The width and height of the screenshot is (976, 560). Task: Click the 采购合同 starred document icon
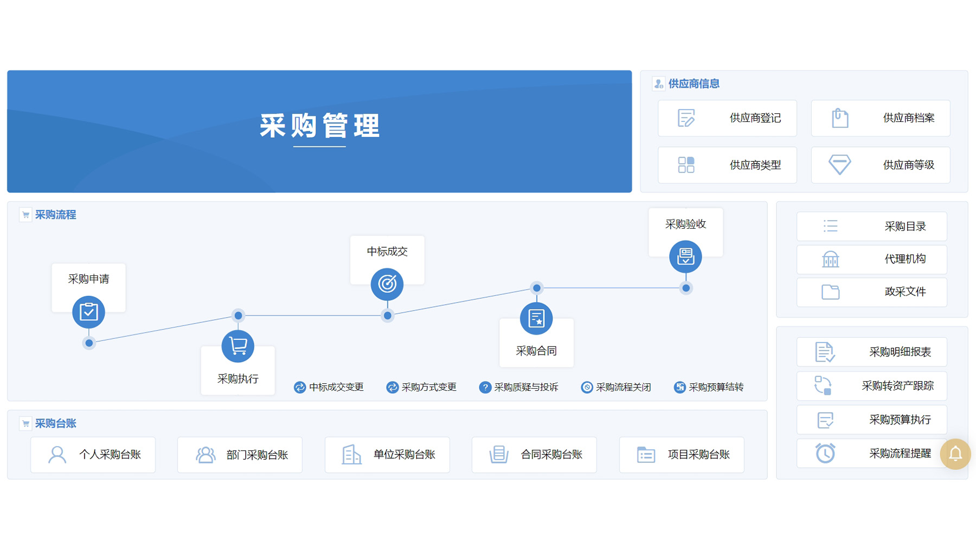coord(536,318)
